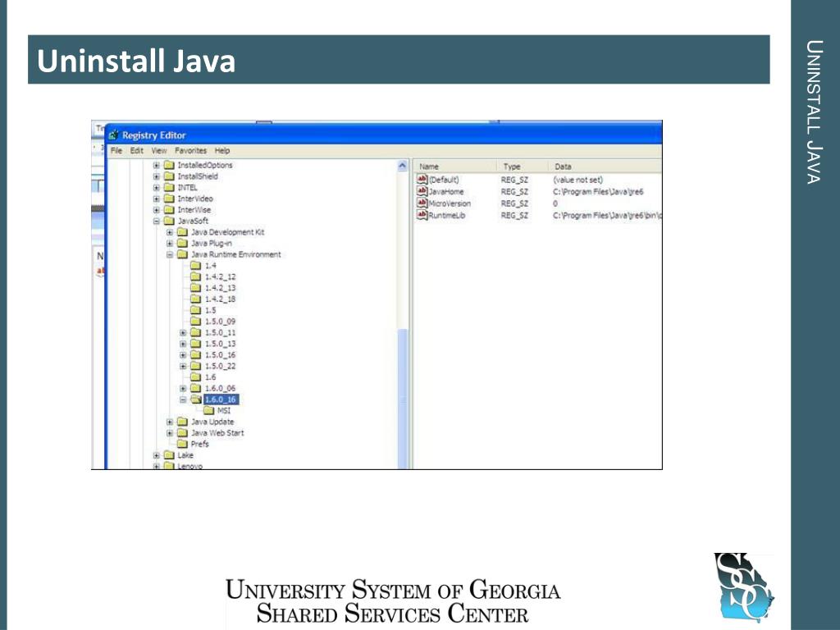Click the Java Plug-in folder icon

(183, 243)
